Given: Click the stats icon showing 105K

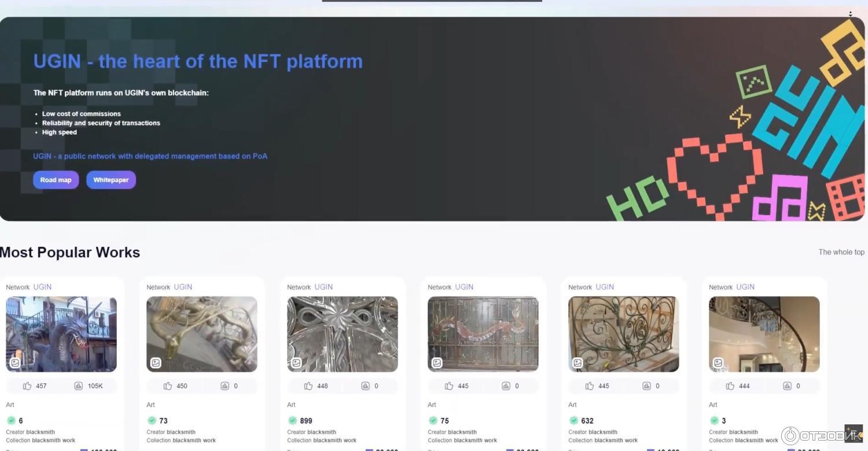Looking at the screenshot, I should [79, 386].
